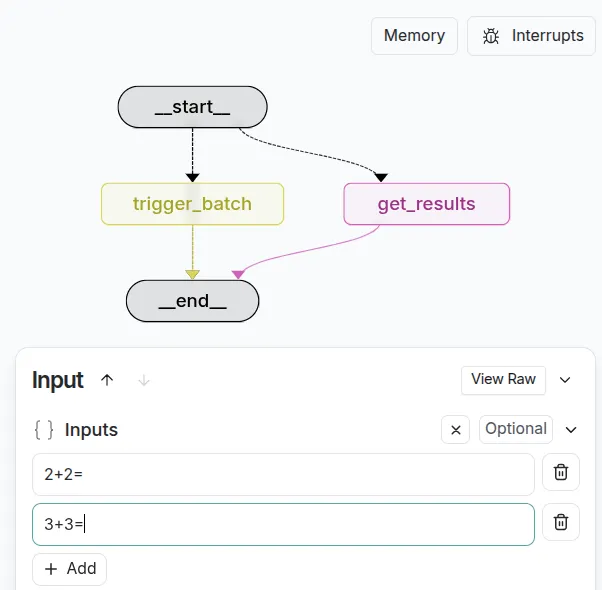Select the __end__ node

(192, 301)
